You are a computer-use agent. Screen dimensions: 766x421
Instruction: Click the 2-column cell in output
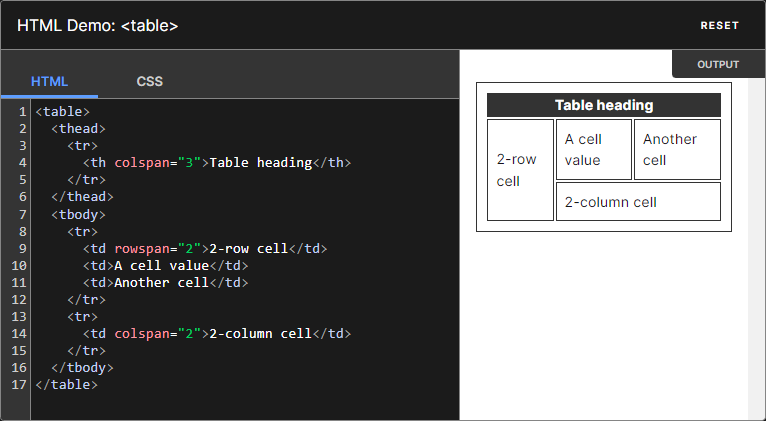(x=638, y=202)
